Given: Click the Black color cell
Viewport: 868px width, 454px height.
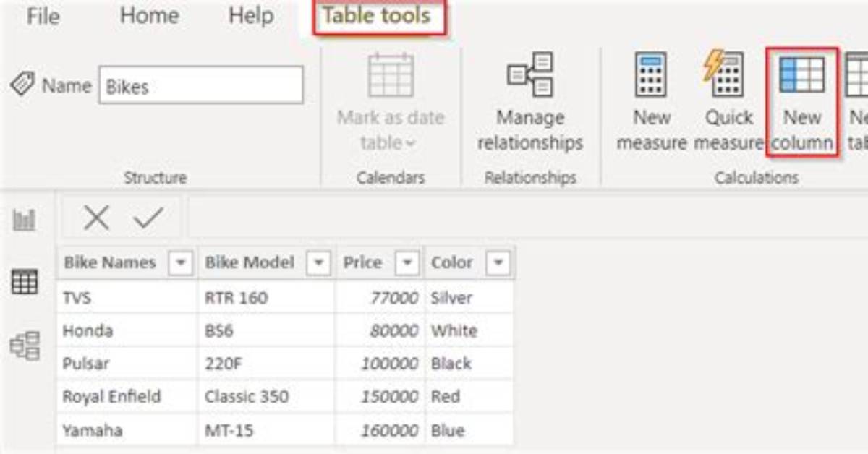Looking at the screenshot, I should click(x=469, y=364).
